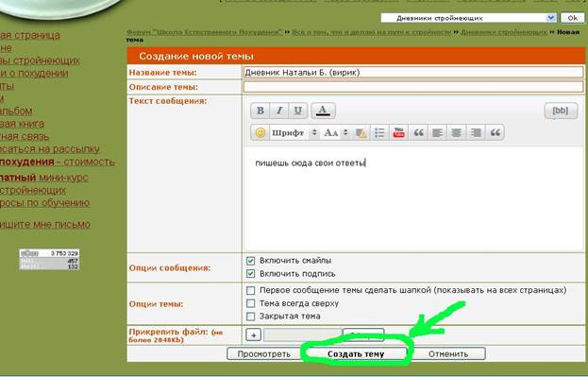The width and height of the screenshot is (588, 377).
Task: Center-align the text
Action: pyautogui.click(x=457, y=132)
